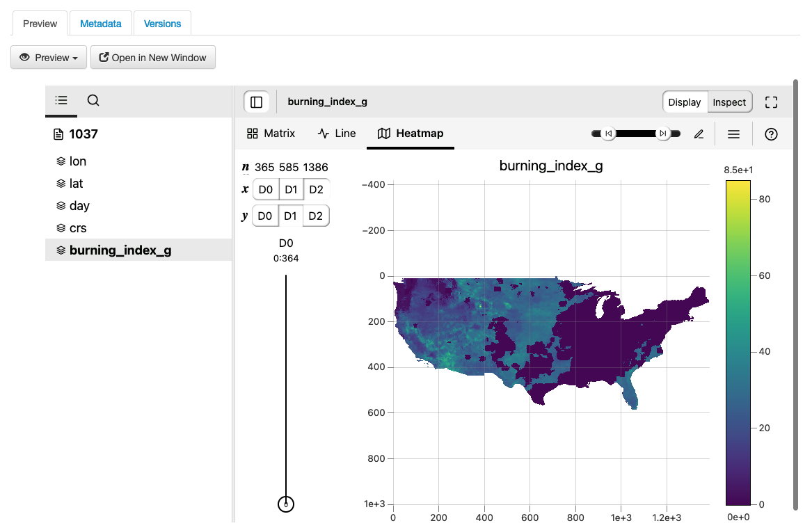The width and height of the screenshot is (812, 530).
Task: Open the hamburger settings menu
Action: point(733,134)
